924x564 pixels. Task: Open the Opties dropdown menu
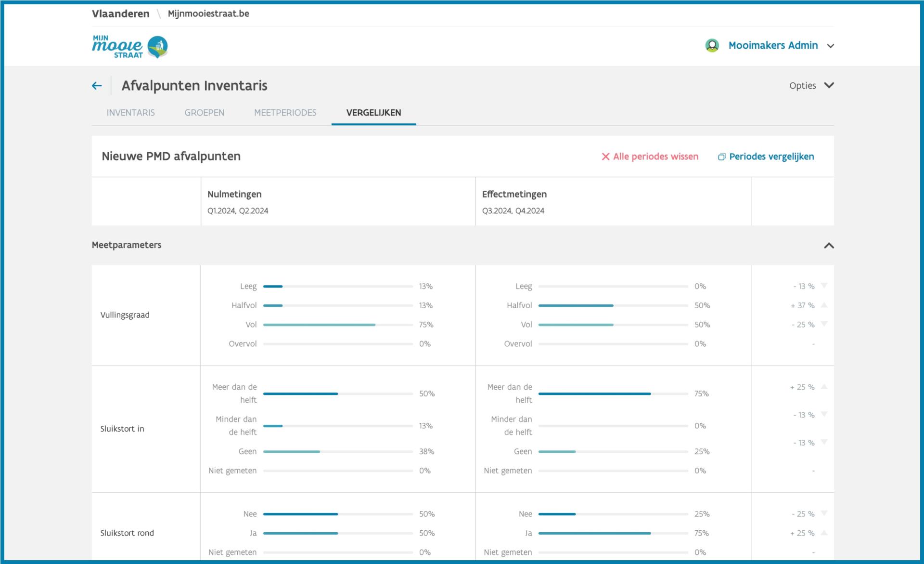tap(811, 86)
